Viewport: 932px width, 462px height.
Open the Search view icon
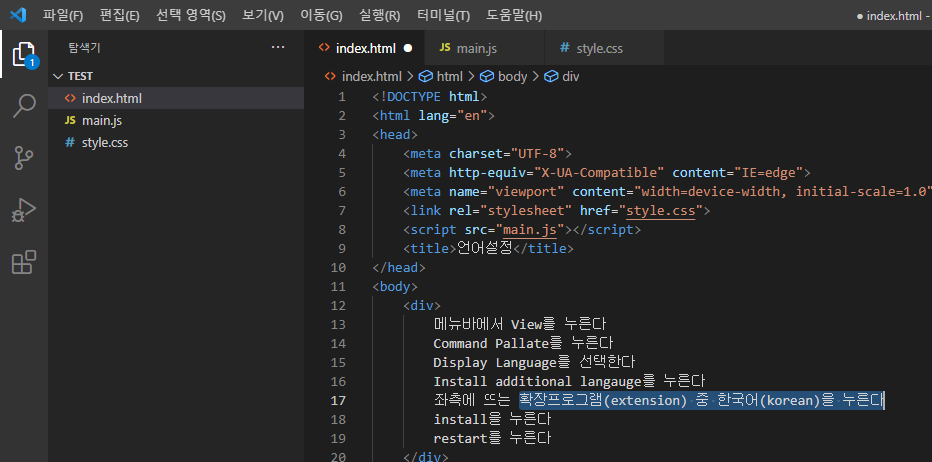coord(24,106)
